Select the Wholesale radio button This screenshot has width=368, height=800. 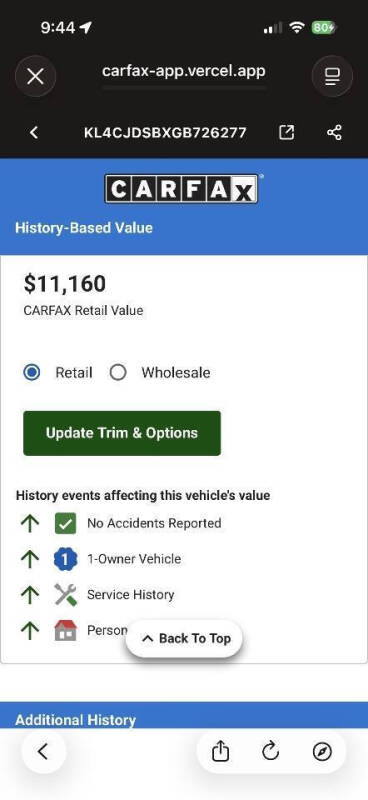coord(118,372)
